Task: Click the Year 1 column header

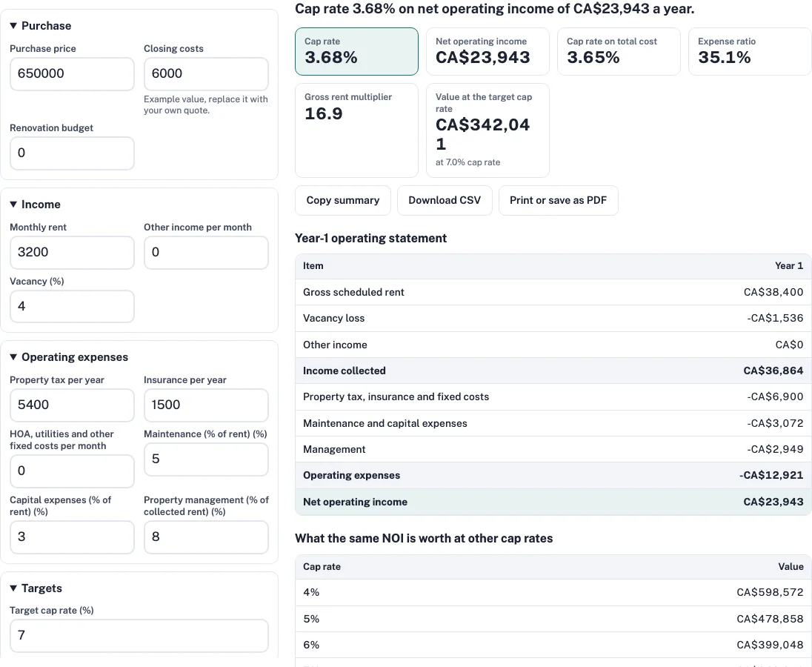Action: click(789, 265)
